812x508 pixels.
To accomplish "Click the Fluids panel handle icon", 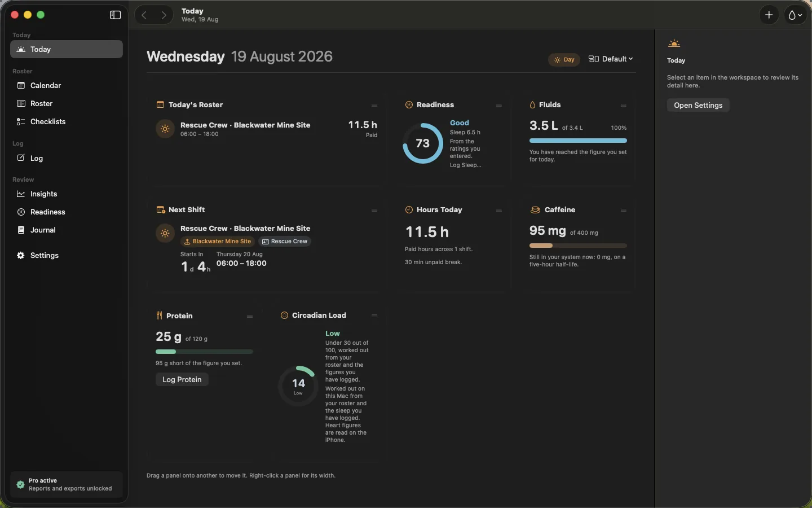I will pyautogui.click(x=624, y=106).
